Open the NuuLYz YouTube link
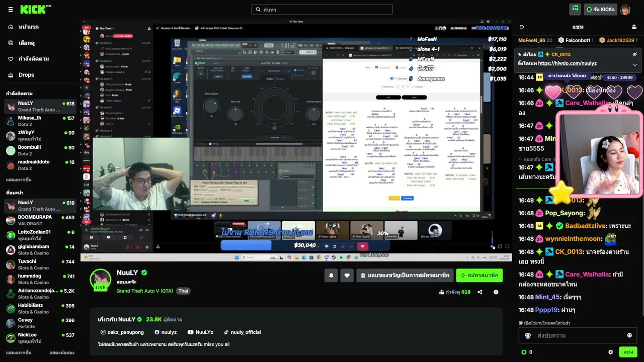Viewport: 644px width, 362px height. (x=200, y=332)
